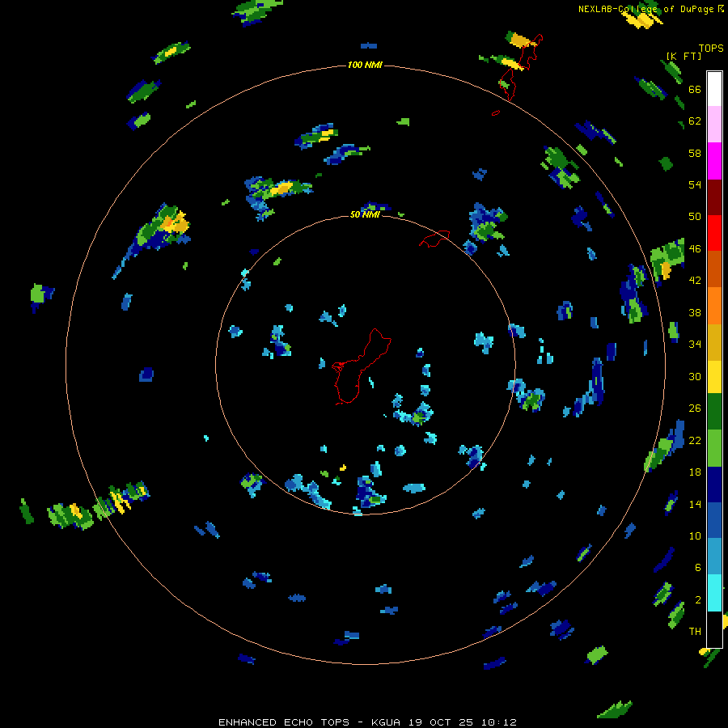Click the "10" legend value
The height and width of the screenshot is (728, 728).
[x=695, y=535]
